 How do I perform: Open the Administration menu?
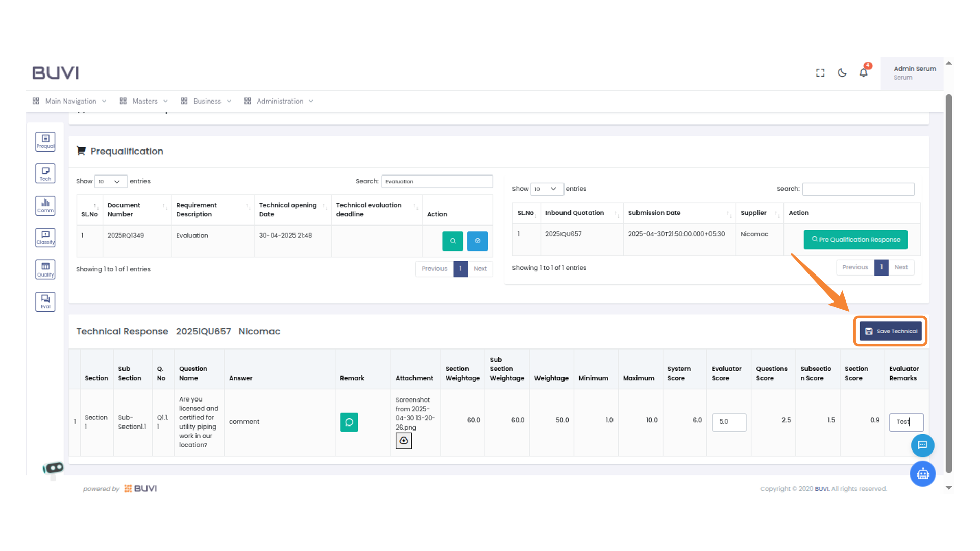[x=279, y=101]
